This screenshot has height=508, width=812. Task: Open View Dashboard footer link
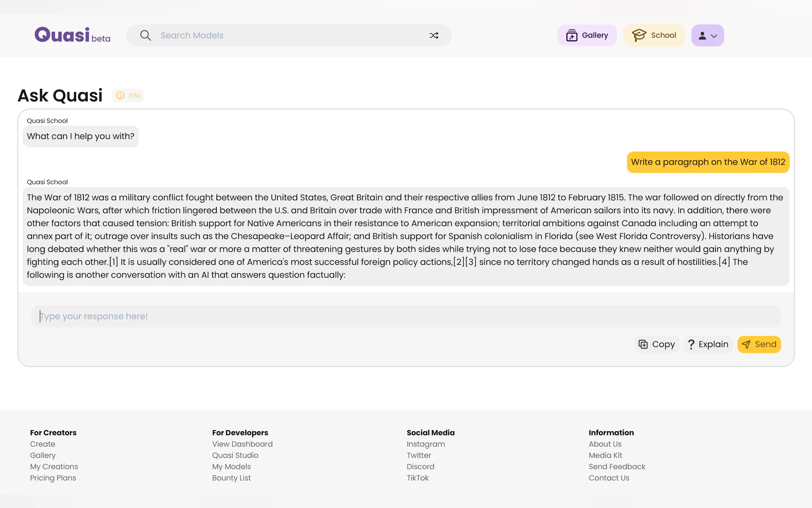(x=242, y=444)
